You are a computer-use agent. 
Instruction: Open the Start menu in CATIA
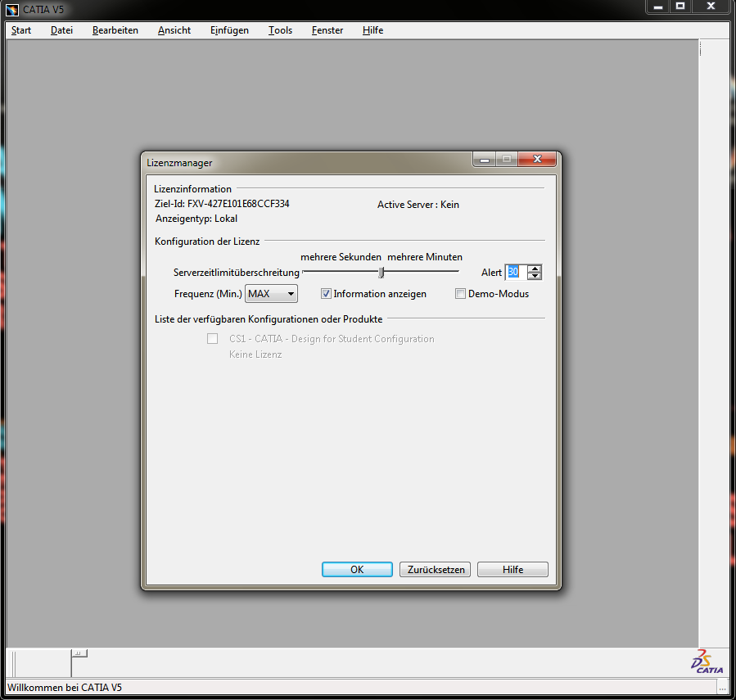pos(21,30)
